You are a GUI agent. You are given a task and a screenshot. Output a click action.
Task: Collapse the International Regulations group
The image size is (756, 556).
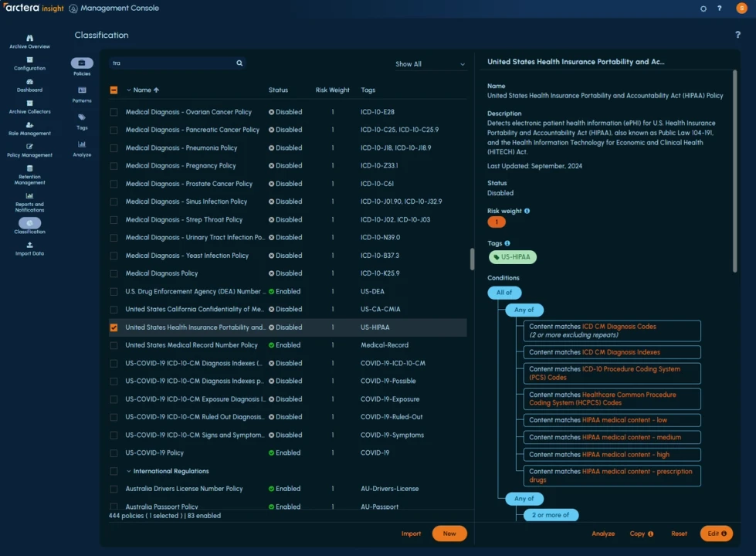129,470
